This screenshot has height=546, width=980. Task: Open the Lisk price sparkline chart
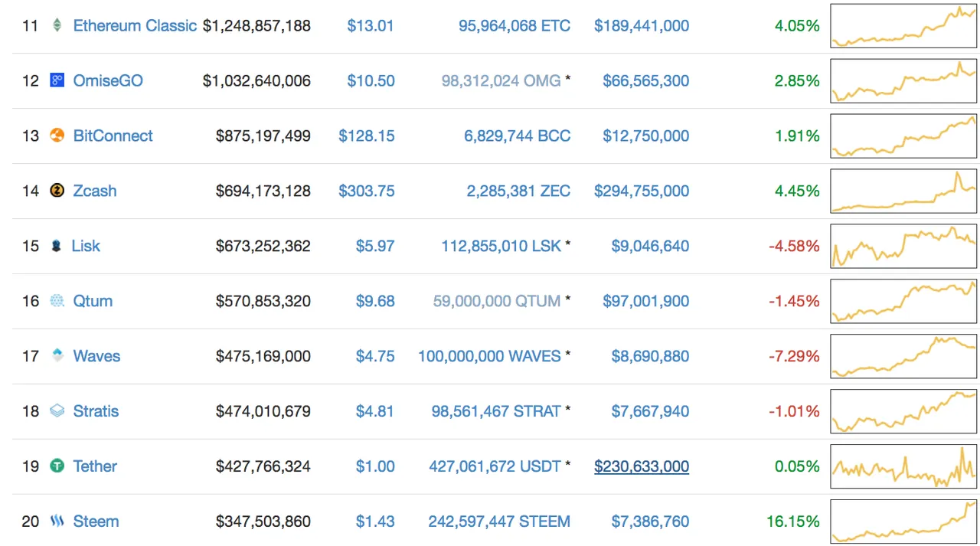(904, 246)
